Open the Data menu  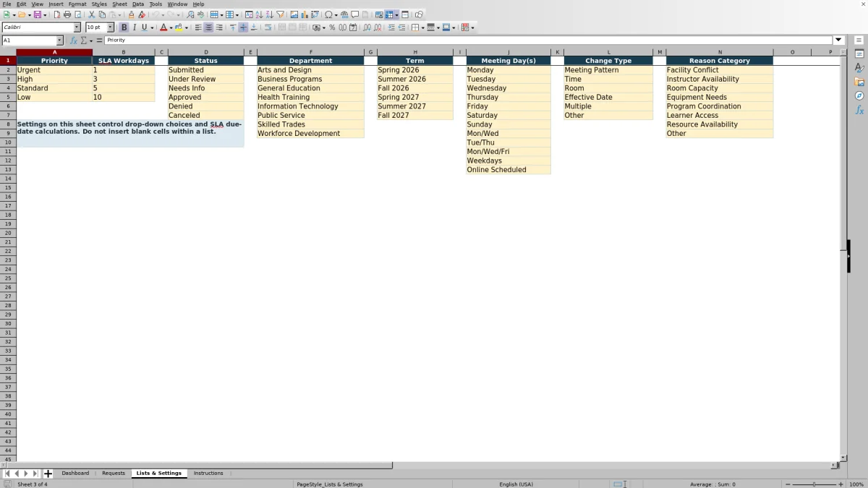click(138, 4)
